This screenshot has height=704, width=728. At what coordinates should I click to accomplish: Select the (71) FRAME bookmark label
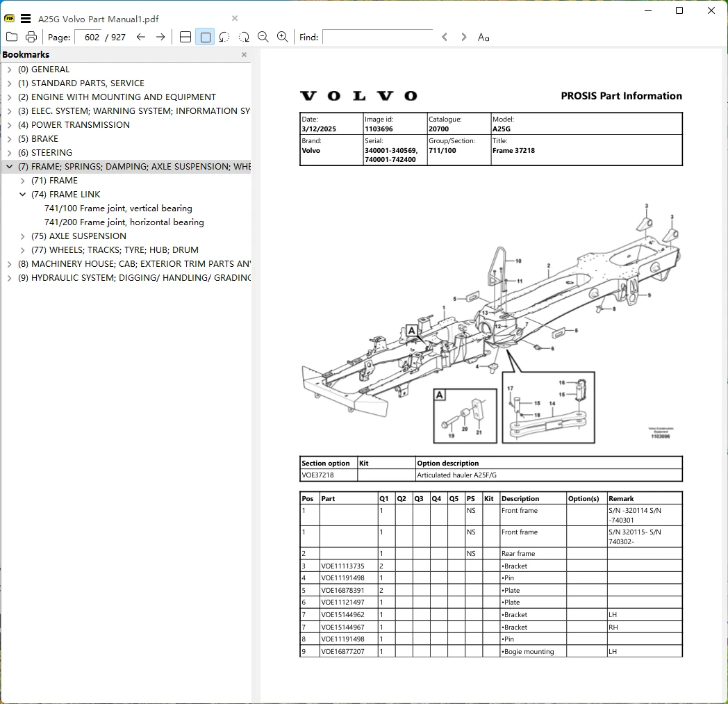tap(54, 181)
